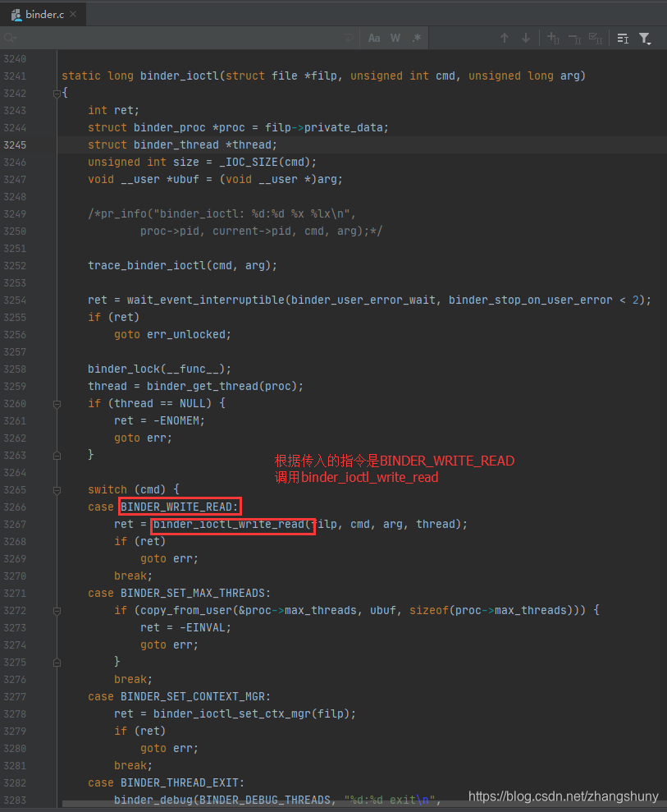Click fold end marker at line 3275
This screenshot has height=812, width=667.
(57, 663)
